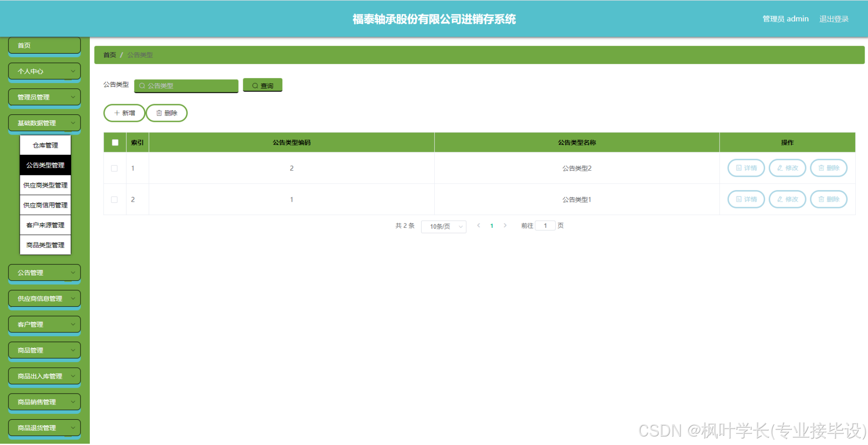The width and height of the screenshot is (868, 445).
Task: Click 修改 for 公告类型1 row
Action: (x=787, y=199)
